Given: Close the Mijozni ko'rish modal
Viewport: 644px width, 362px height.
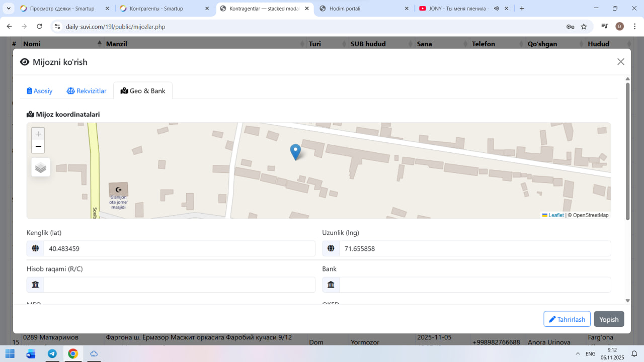Looking at the screenshot, I should 620,62.
